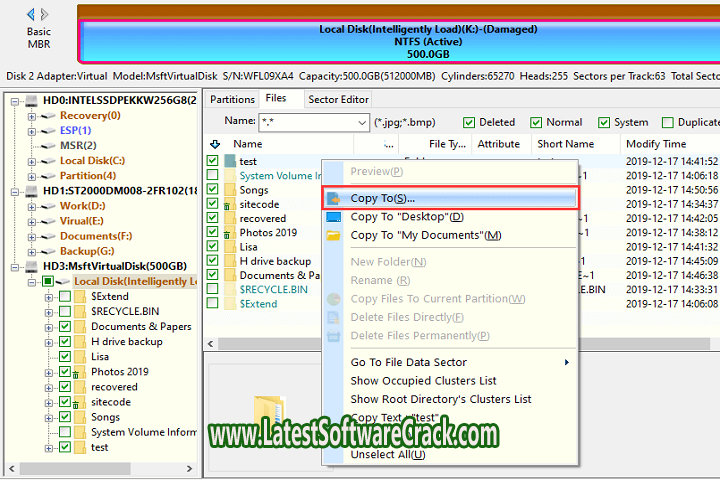Click the down-arrow icon beside Name column
Image resolution: width=720 pixels, height=480 pixels.
(214, 144)
